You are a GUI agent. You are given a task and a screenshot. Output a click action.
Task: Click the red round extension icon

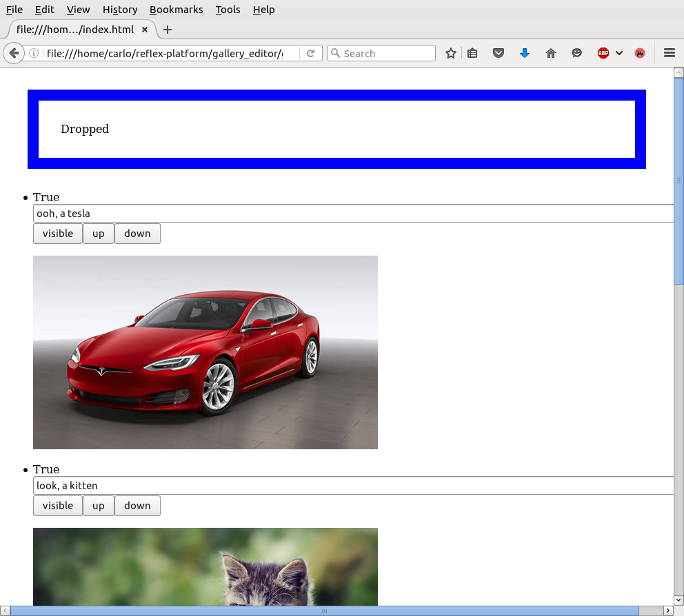pyautogui.click(x=640, y=53)
